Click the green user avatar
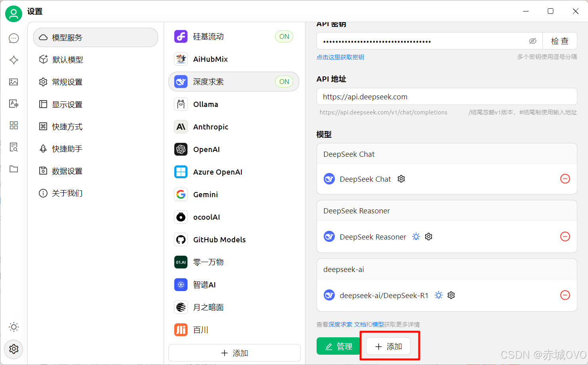Image resolution: width=588 pixels, height=365 pixels. 13,14
